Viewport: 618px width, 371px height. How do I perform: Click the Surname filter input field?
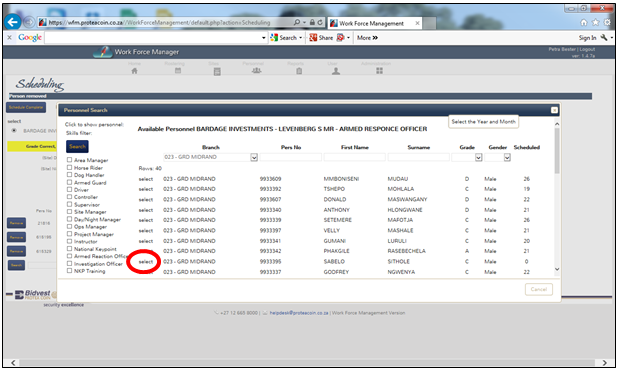tap(419, 157)
